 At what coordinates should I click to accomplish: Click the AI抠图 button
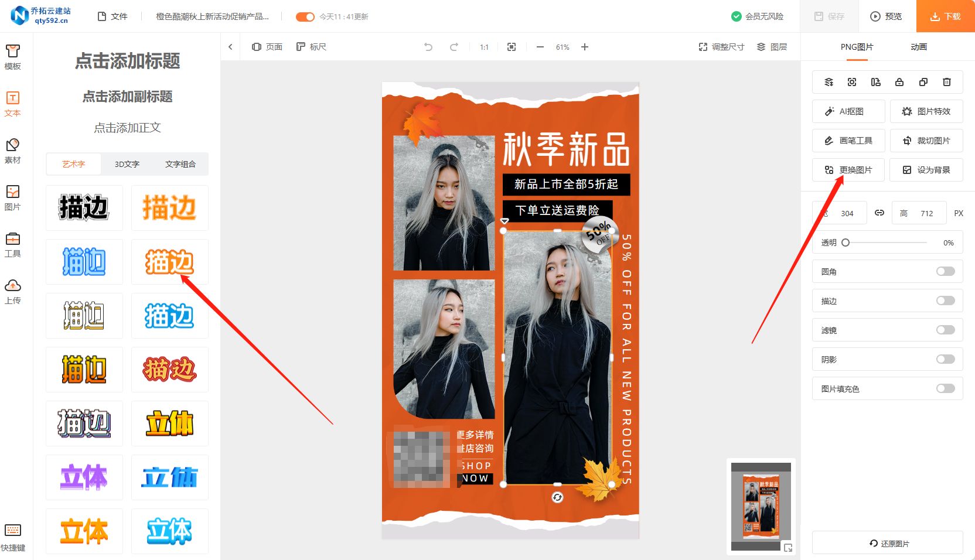(x=848, y=111)
